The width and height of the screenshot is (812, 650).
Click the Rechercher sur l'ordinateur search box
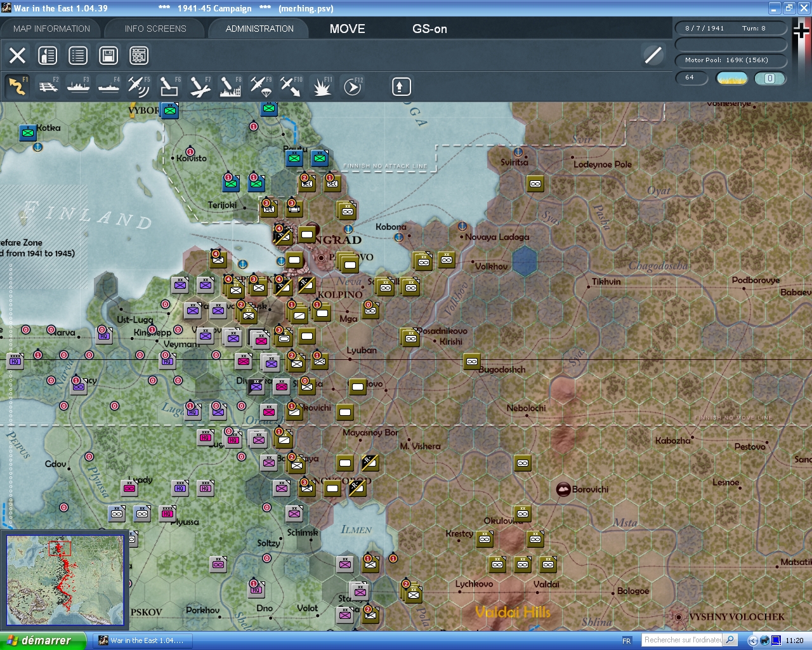[683, 640]
